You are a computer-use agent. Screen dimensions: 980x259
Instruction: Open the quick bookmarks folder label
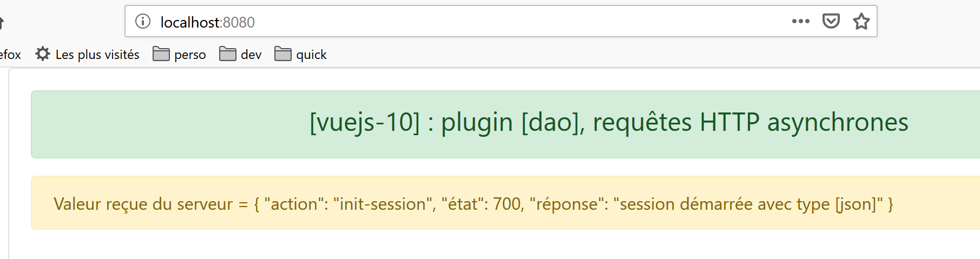(311, 55)
